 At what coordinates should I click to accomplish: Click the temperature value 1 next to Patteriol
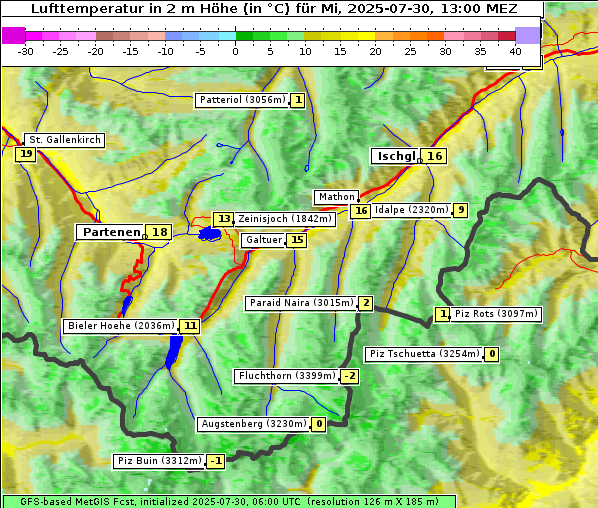point(298,100)
